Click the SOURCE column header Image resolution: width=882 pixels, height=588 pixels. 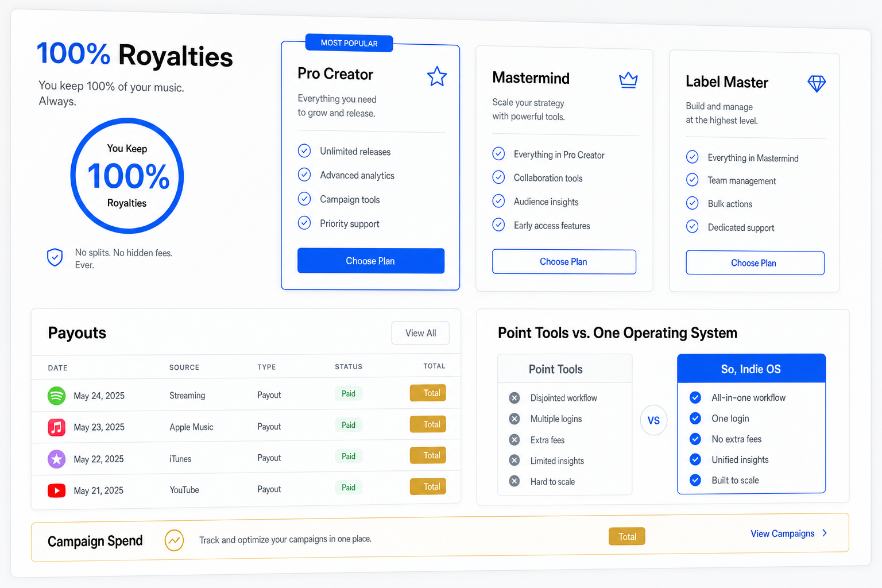pyautogui.click(x=184, y=367)
